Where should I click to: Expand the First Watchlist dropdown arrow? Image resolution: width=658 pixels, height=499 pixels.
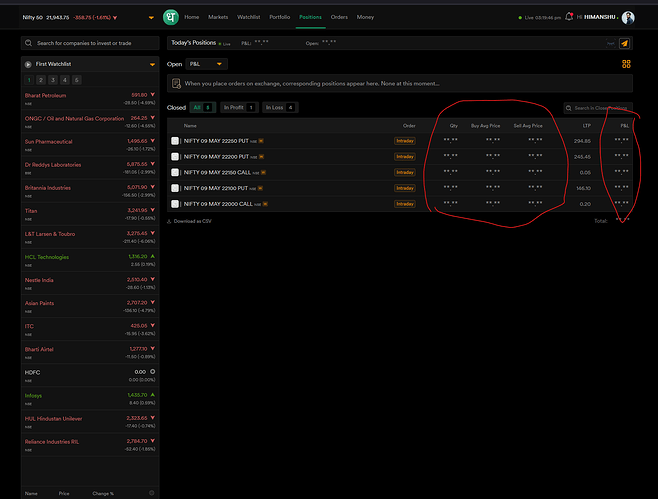(152, 65)
